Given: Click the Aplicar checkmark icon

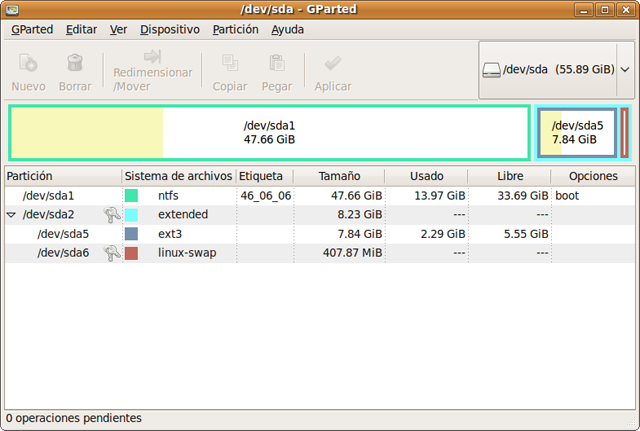Looking at the screenshot, I should [x=332, y=64].
